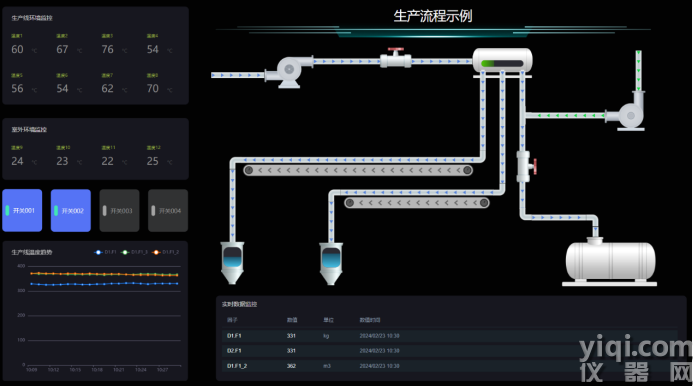
Task: Select the D1.F1_2 row in data table
Action: point(449,366)
